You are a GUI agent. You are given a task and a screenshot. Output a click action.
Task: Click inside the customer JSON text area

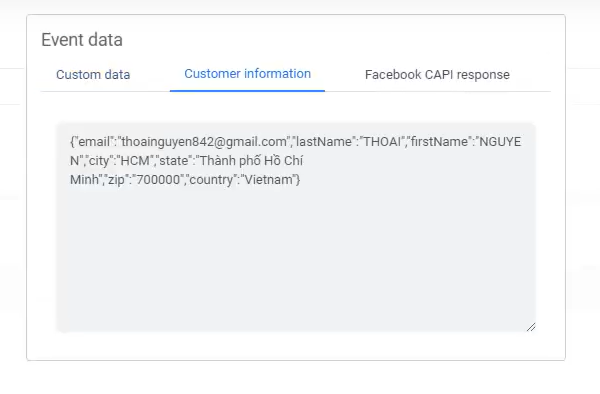coord(296,227)
